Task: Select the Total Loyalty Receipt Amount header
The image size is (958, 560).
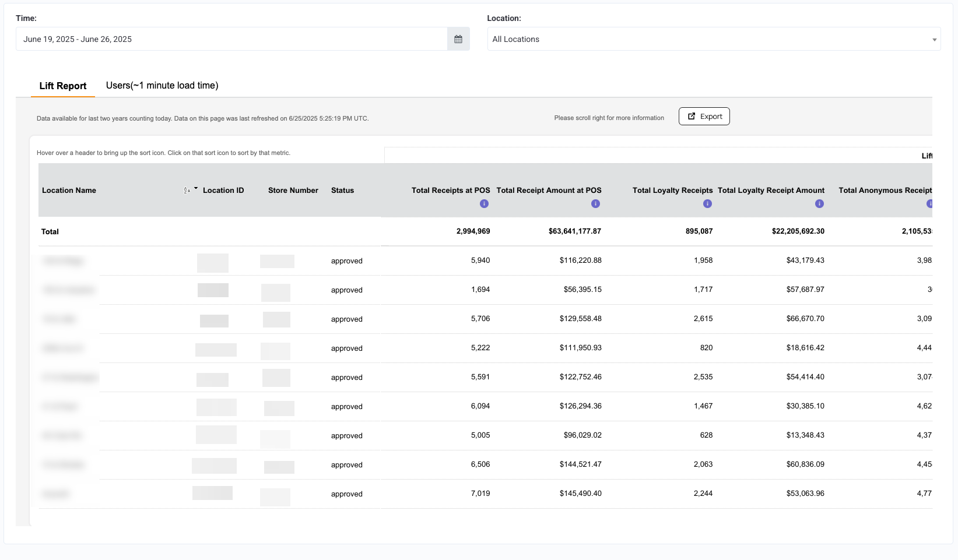Action: click(x=771, y=191)
